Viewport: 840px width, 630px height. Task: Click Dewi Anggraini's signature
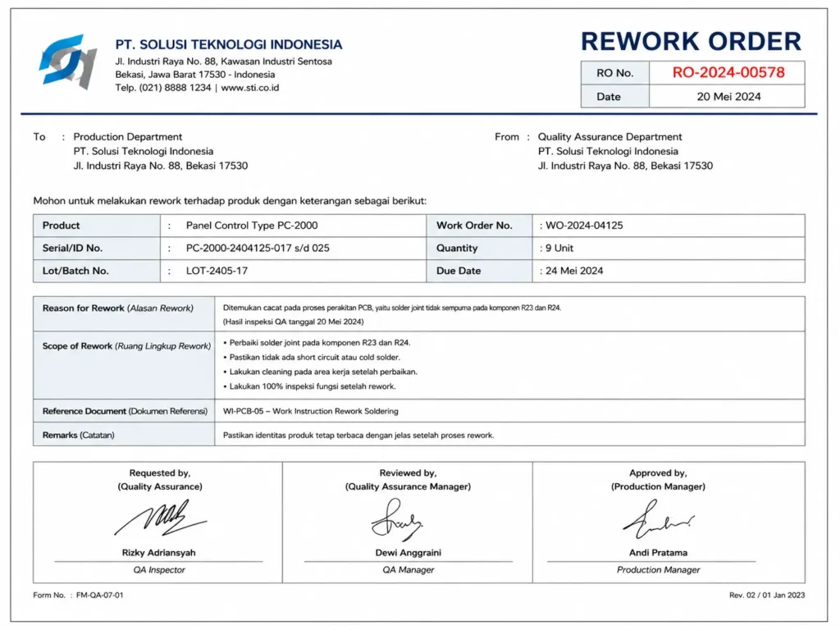click(396, 518)
